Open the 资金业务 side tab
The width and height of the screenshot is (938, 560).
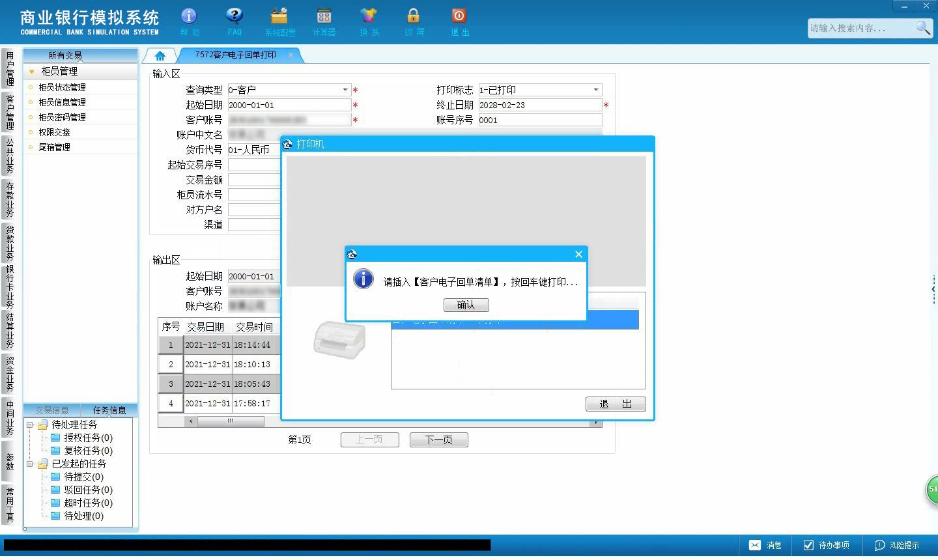10,374
